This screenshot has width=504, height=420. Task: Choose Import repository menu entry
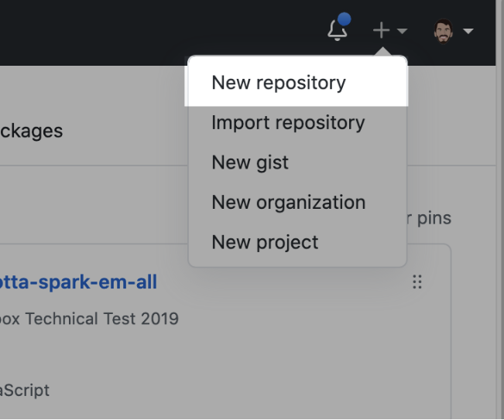point(288,123)
